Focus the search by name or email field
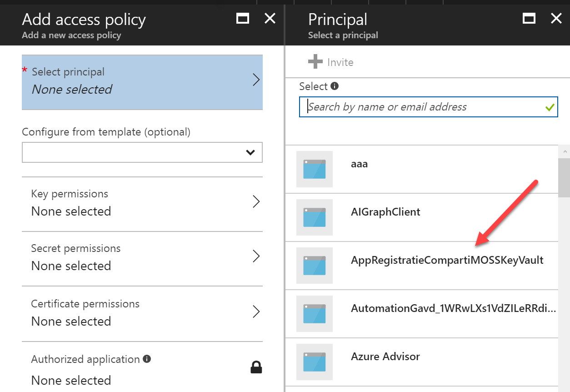570x392 pixels. point(423,107)
